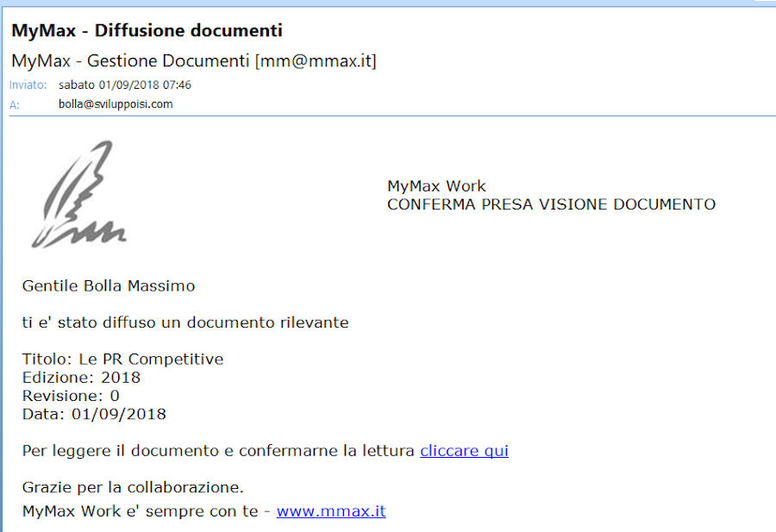The height and width of the screenshot is (532, 776).
Task: Click the sent date 'sabato 01/09/2018 07:46'
Action: (x=125, y=85)
